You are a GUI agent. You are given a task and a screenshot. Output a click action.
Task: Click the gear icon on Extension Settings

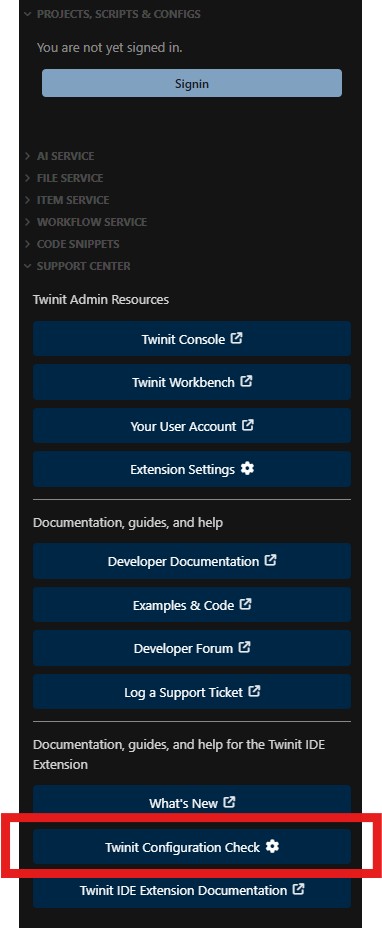[x=248, y=469]
